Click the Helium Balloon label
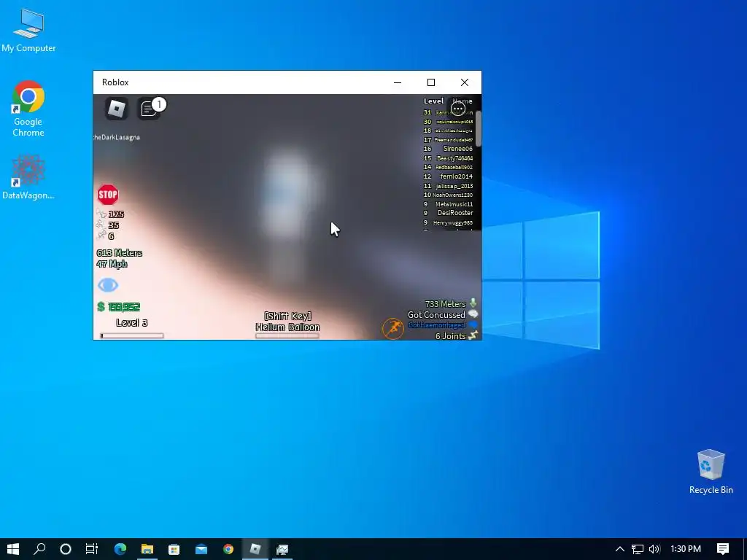The image size is (747, 560). click(x=287, y=327)
